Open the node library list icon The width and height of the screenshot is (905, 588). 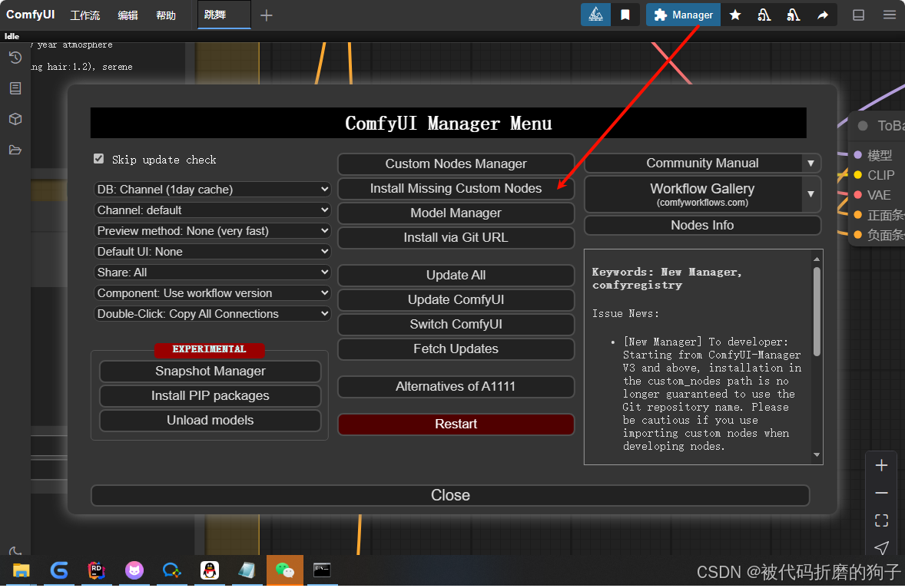[15, 88]
